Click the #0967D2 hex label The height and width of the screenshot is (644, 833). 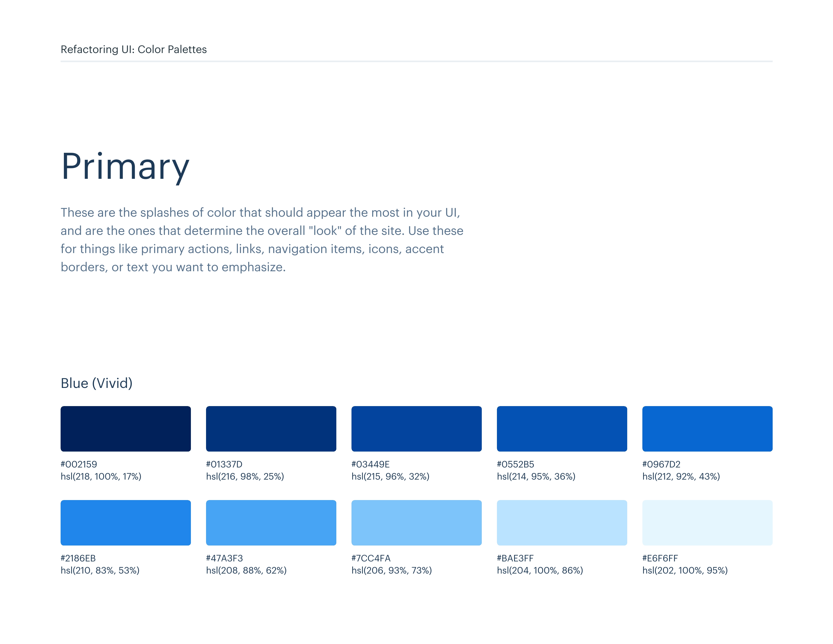tap(661, 464)
